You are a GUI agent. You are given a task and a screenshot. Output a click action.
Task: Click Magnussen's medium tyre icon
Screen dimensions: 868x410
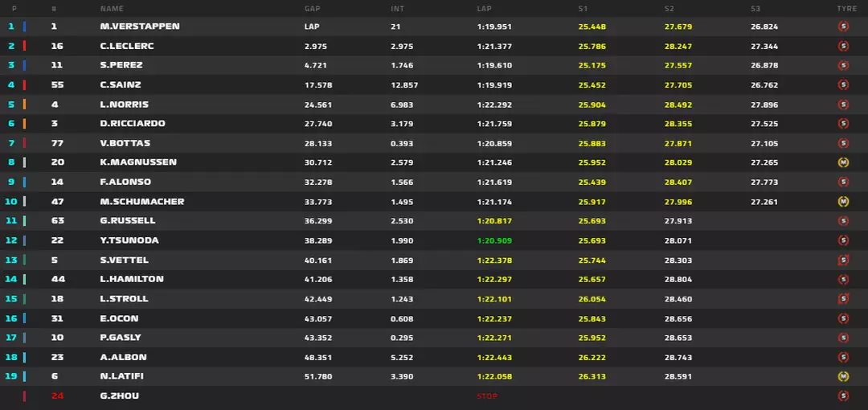tap(843, 162)
